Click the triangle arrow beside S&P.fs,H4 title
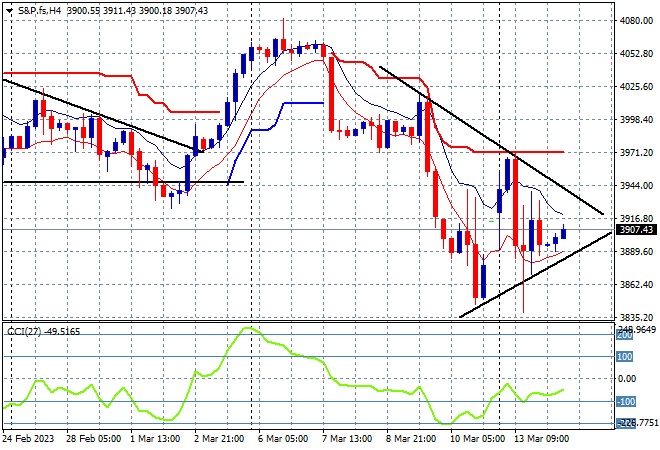Image resolution: width=660 pixels, height=450 pixels. click(x=9, y=11)
